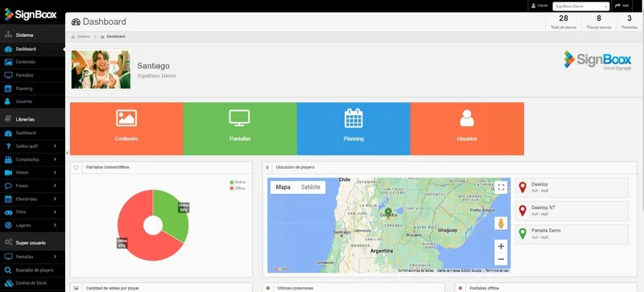The image size is (644, 292).
Task: Expand the Super usuario Pantallas submenu arrow
Action: click(55, 257)
